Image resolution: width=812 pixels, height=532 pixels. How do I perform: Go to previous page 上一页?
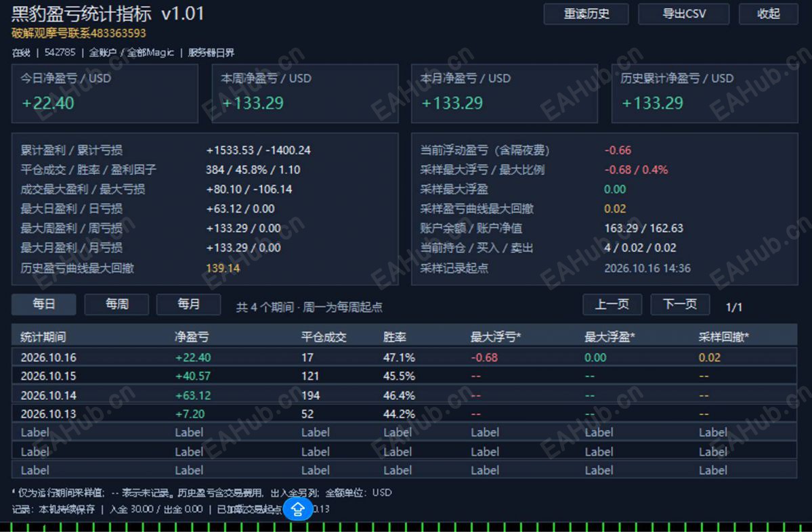[x=612, y=305]
